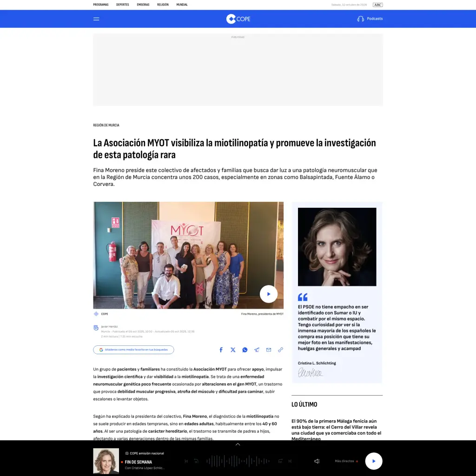Copy the article link icon
The height and width of the screenshot is (476, 476).
[x=280, y=350]
